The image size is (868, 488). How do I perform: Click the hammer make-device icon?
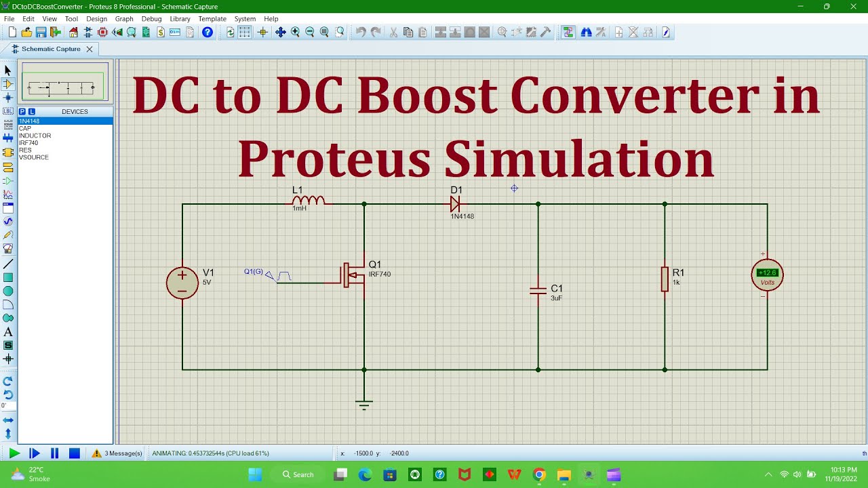(x=546, y=32)
